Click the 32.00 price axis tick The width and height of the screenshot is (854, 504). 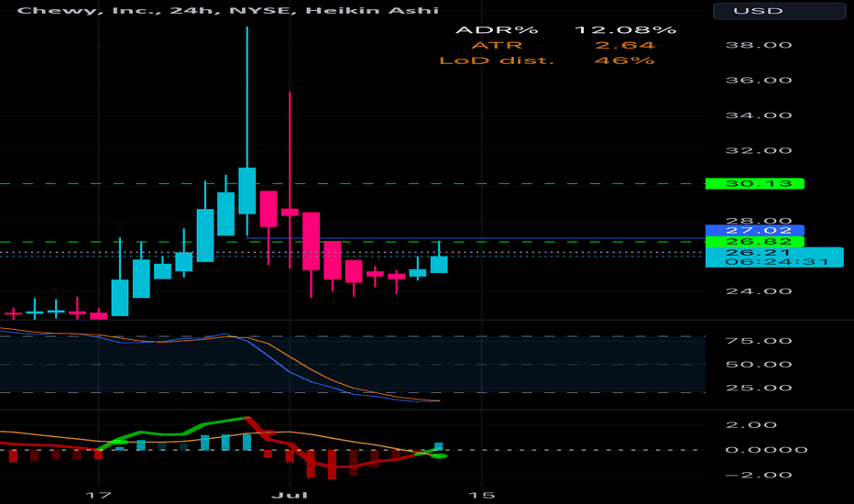pos(759,151)
